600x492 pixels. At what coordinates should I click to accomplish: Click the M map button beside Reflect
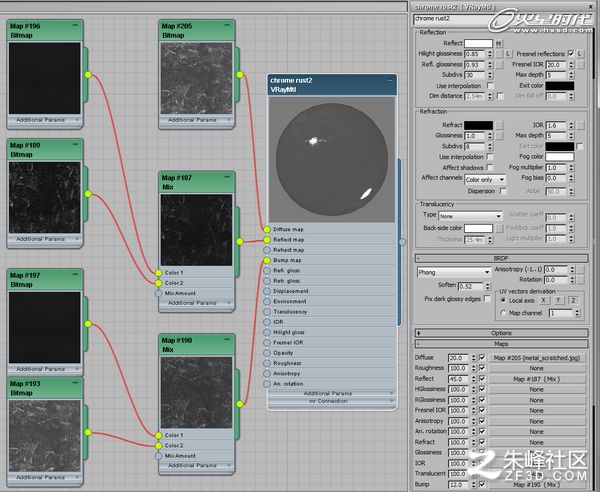[499, 43]
